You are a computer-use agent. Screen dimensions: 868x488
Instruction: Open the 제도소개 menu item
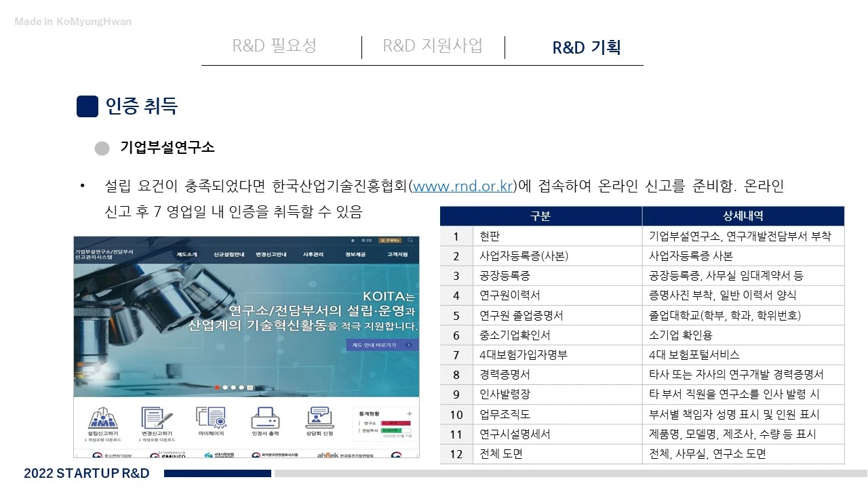(187, 254)
